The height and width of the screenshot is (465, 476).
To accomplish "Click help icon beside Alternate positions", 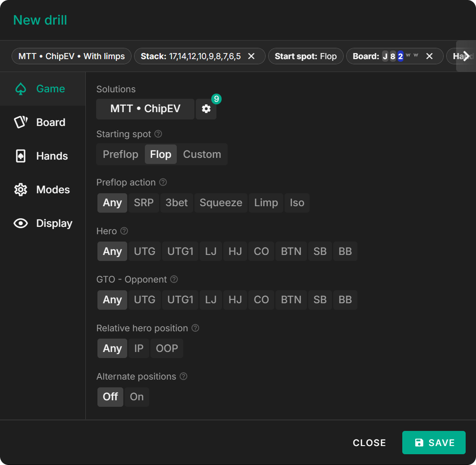I will coord(183,376).
